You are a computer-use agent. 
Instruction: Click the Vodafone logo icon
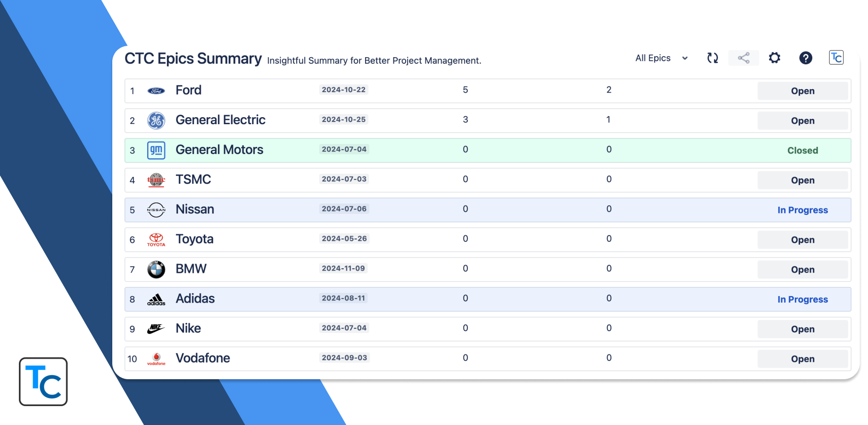coord(156,359)
